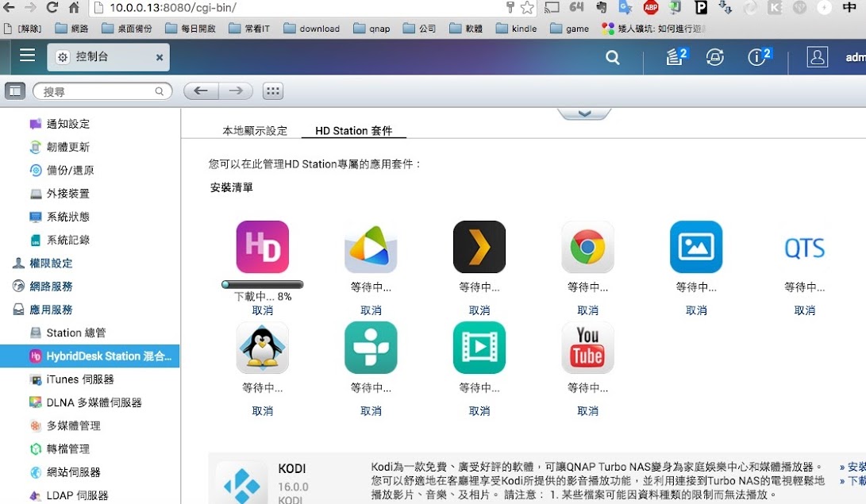
Task: Go back with the left arrow button
Action: coord(201,90)
